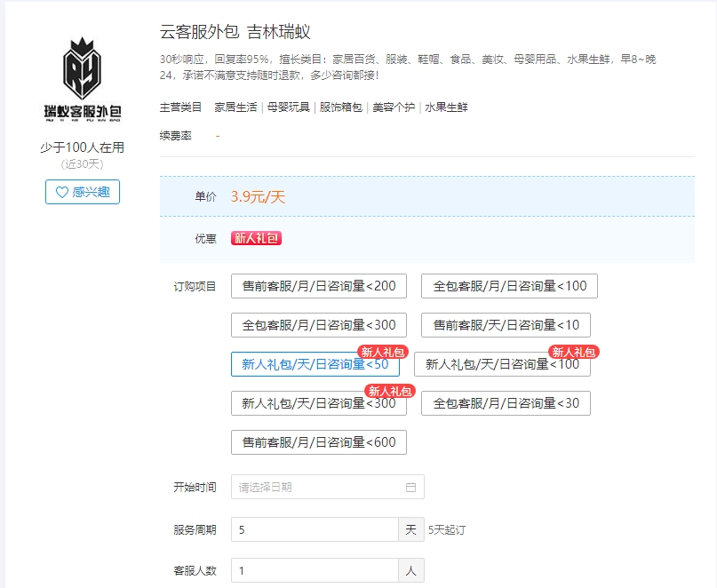Viewport: 717px width, 588px height.
Task: Click the 感兴趣 heart button
Action: (x=83, y=192)
